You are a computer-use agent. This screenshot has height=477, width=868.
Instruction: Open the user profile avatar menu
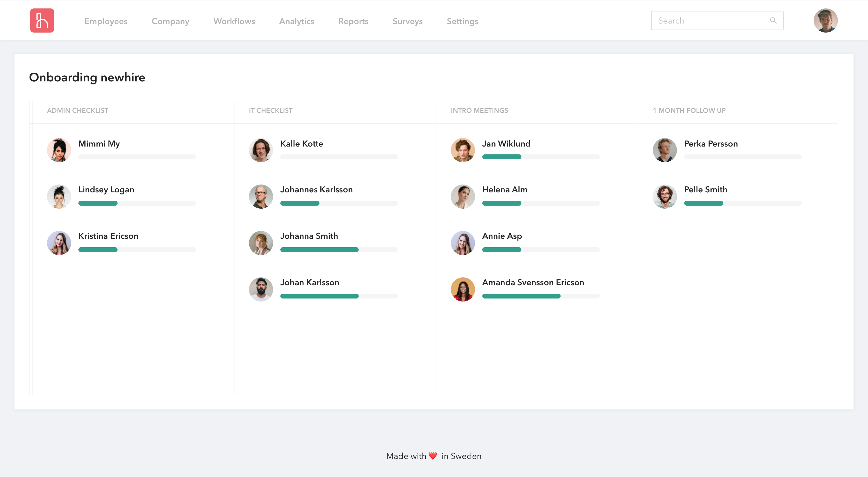825,21
